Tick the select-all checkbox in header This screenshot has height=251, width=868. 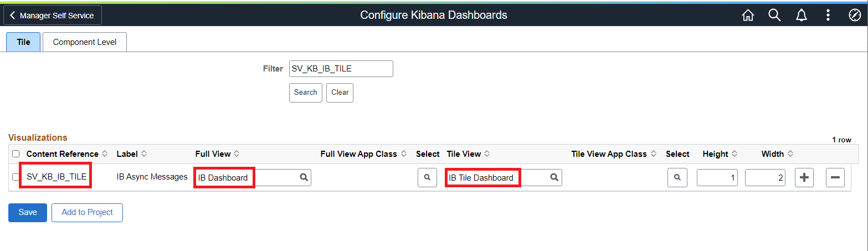pos(16,154)
